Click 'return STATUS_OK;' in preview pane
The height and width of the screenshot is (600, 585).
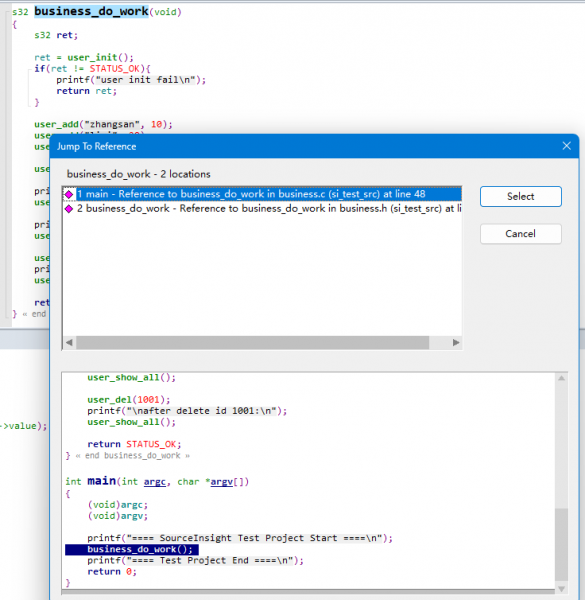pos(134,444)
